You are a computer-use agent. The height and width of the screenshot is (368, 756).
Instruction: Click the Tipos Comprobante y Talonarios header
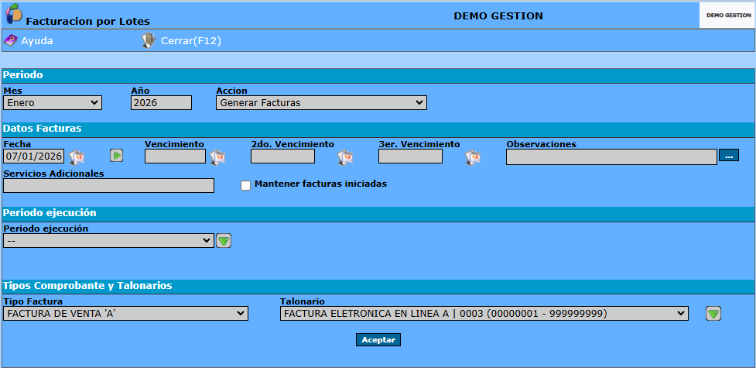pos(88,286)
